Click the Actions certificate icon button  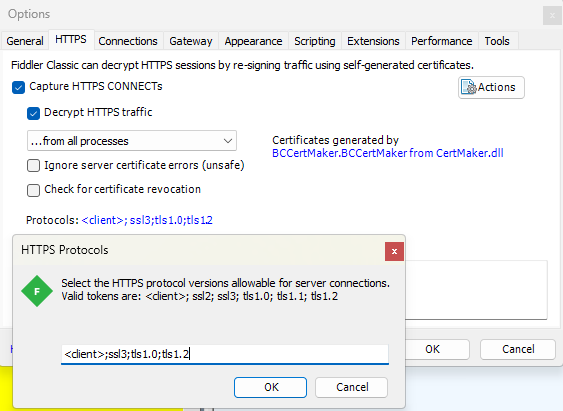pos(491,87)
